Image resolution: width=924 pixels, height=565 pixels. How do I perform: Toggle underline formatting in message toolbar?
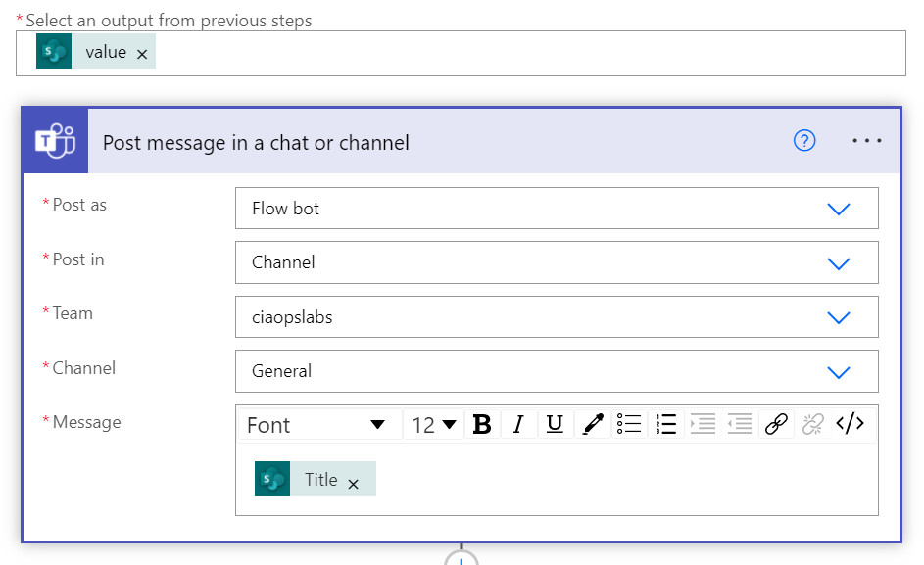point(555,424)
